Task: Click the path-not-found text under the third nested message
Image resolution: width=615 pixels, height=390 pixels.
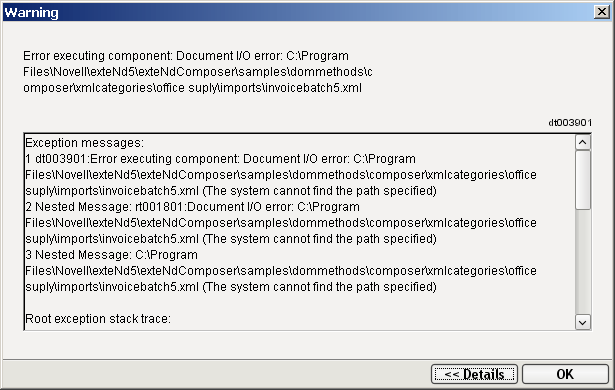Action: tap(319, 287)
